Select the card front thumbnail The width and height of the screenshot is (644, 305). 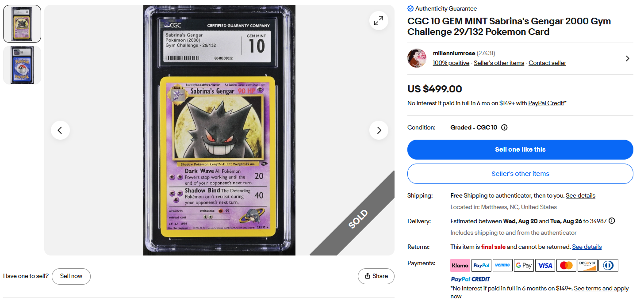[x=22, y=24]
